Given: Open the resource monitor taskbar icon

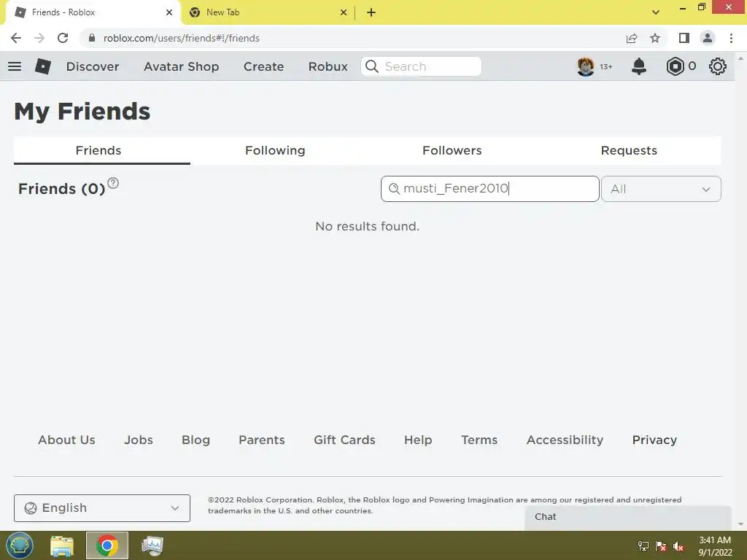Looking at the screenshot, I should 152,545.
